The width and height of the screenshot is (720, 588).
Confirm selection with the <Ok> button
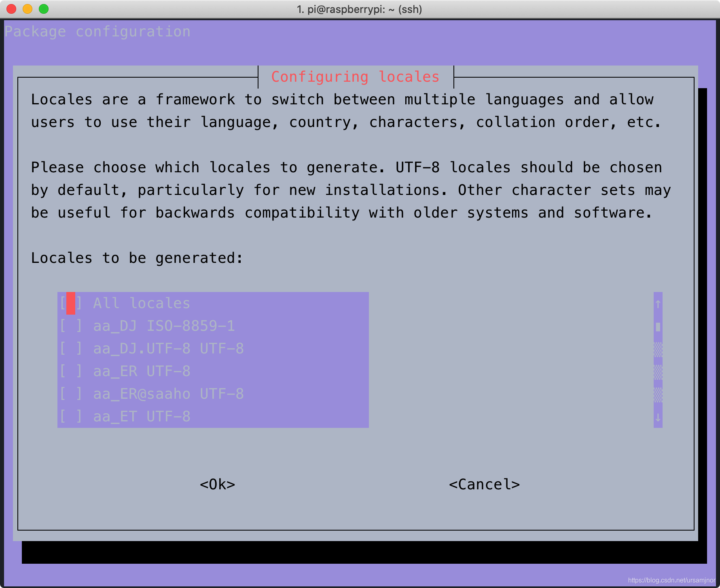(218, 484)
